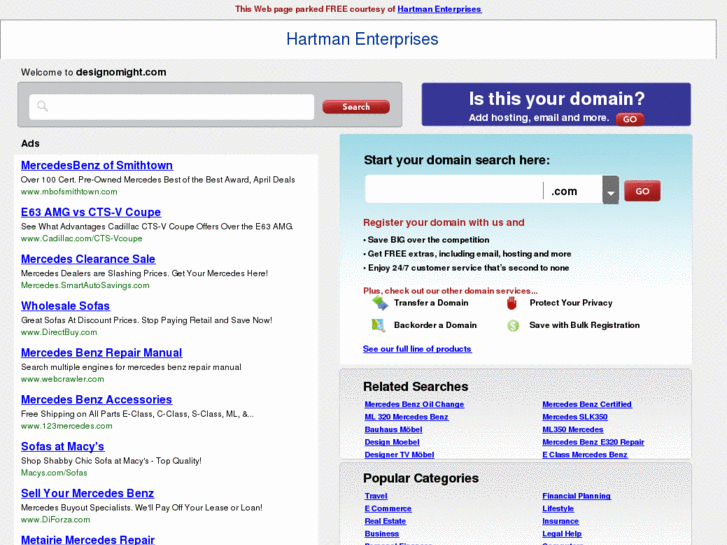The height and width of the screenshot is (545, 727).
Task: Open the Travel category
Action: tap(376, 496)
